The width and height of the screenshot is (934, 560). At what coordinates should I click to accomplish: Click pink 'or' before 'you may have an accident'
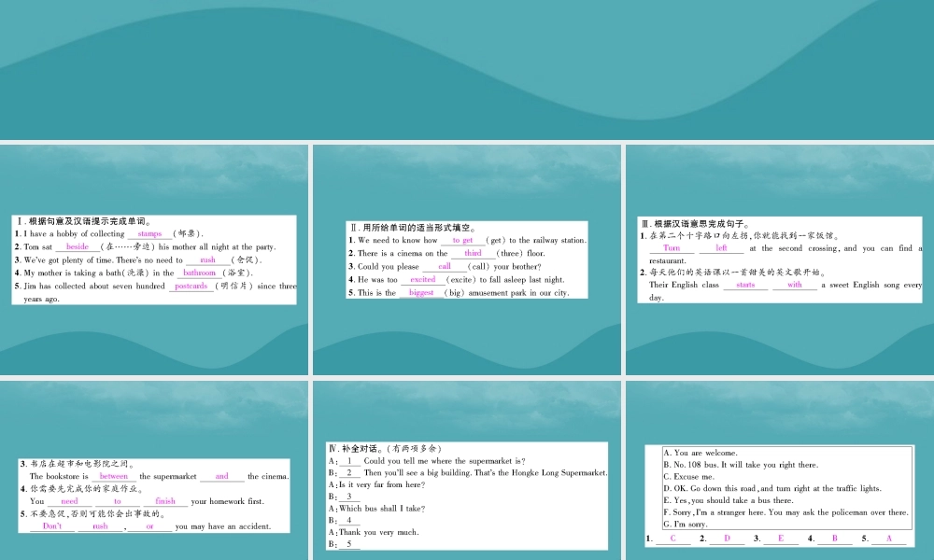149,526
